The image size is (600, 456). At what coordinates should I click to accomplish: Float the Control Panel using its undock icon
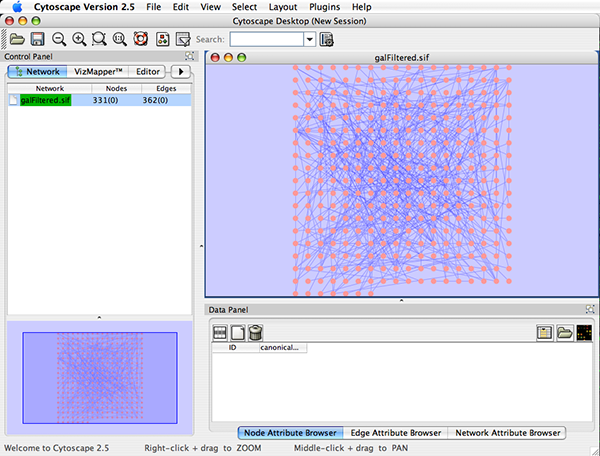coord(190,56)
